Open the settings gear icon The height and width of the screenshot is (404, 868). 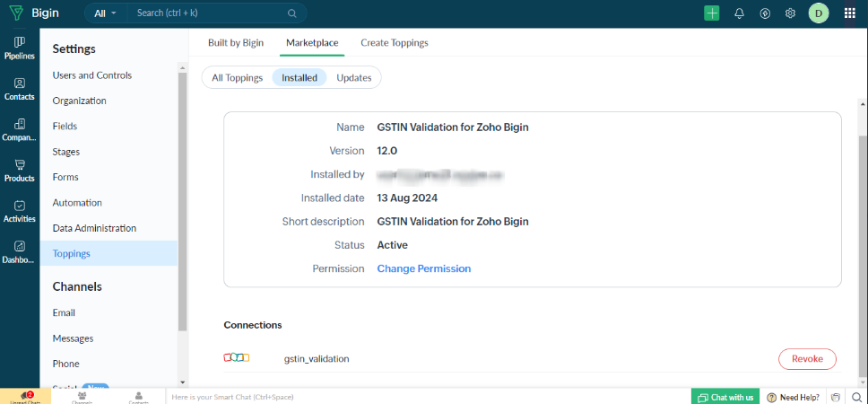click(x=791, y=13)
